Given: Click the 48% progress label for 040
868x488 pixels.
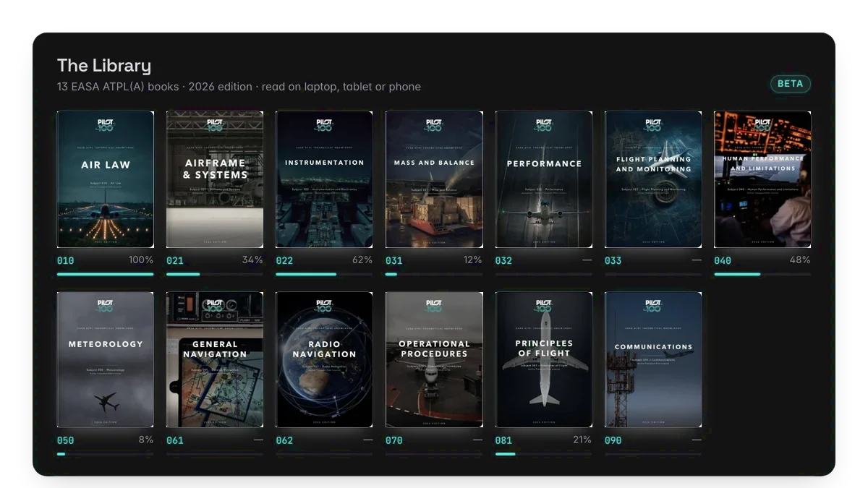Looking at the screenshot, I should pos(800,260).
